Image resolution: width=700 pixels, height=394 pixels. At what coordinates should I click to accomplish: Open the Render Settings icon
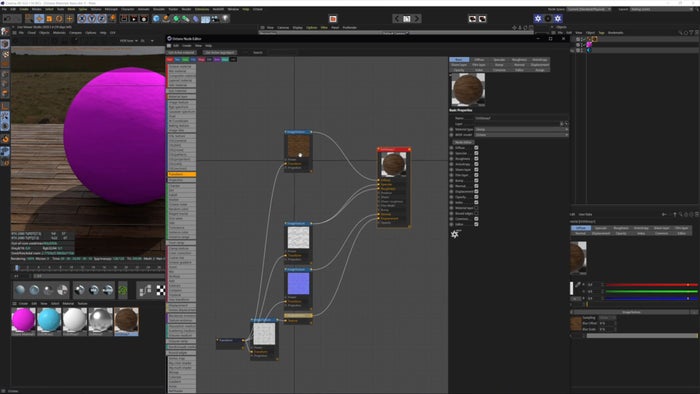pos(144,19)
